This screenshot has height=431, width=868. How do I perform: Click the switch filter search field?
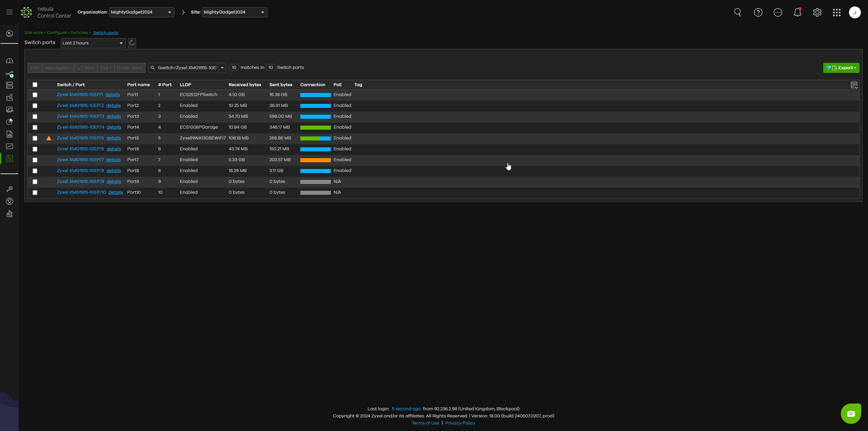(x=187, y=68)
